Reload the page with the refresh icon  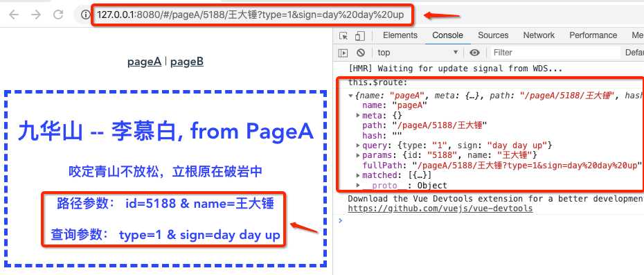coord(58,15)
